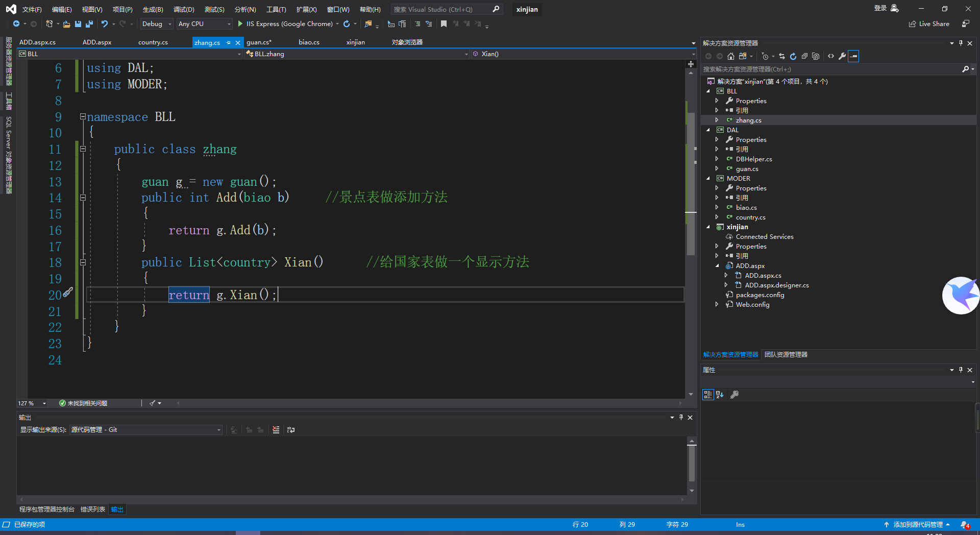Click the Property Pages wrench icon in Properties panel
Viewport: 980px width, 535px height.
[734, 395]
